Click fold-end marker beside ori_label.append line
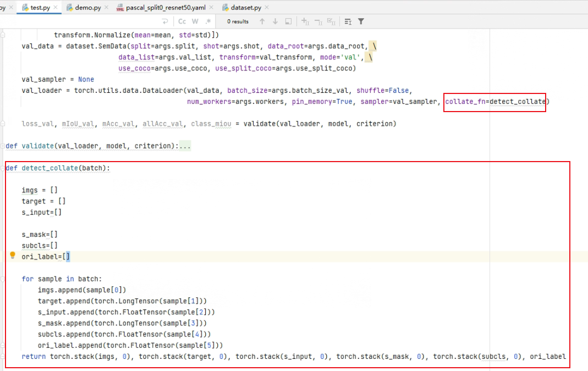Screen dimensions: 588x371 coord(3,345)
